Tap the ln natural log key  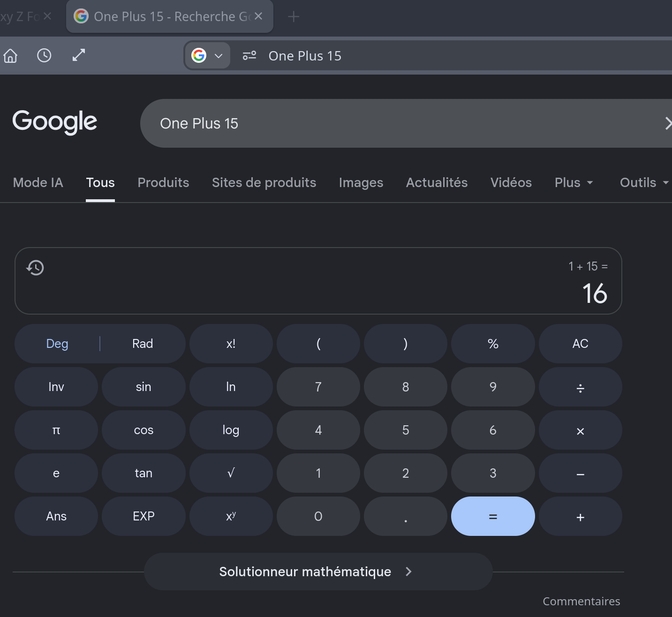[x=231, y=387]
